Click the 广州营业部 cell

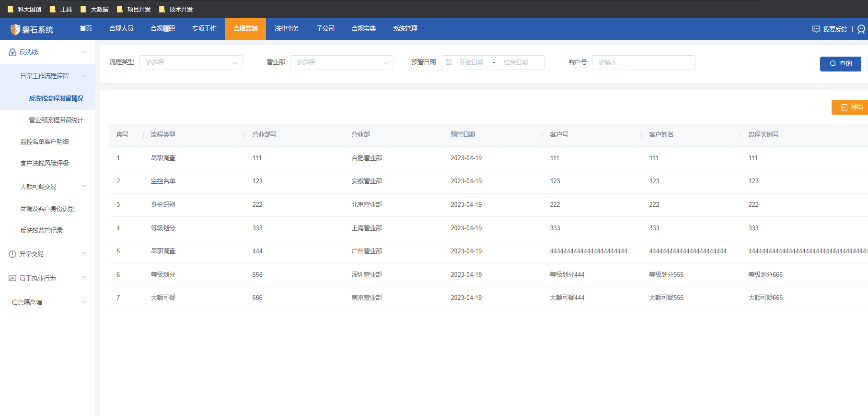click(367, 251)
